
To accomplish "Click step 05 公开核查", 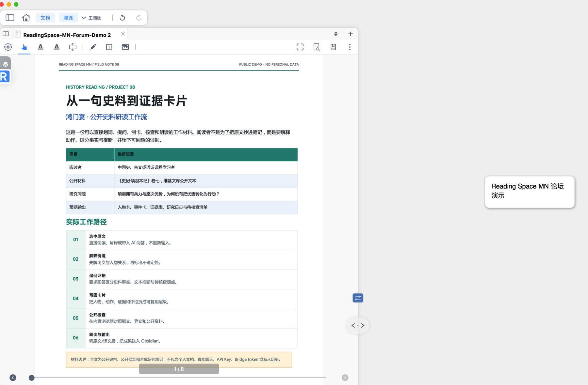I will click(182, 318).
